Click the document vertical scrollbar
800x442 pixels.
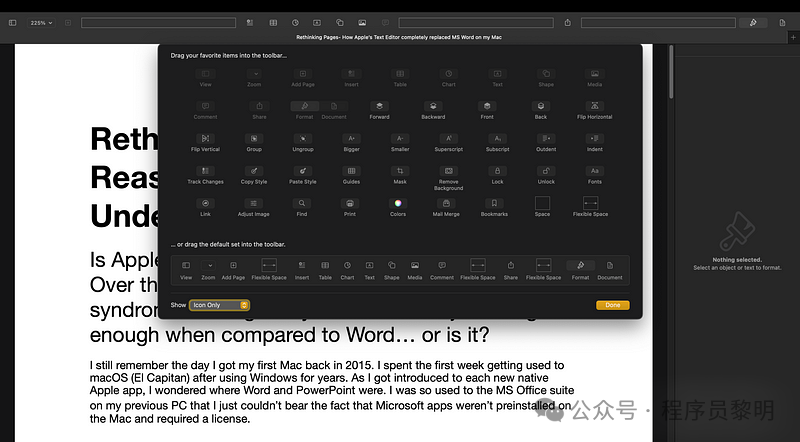[x=671, y=72]
